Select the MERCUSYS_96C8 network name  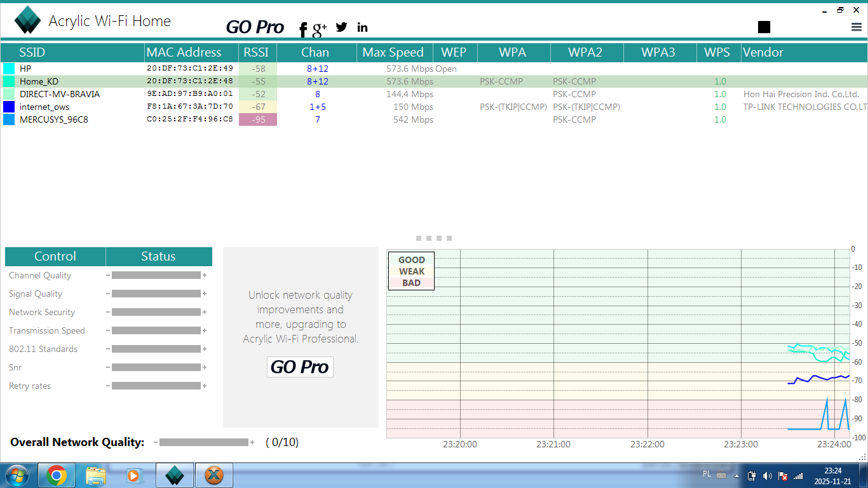coord(54,119)
